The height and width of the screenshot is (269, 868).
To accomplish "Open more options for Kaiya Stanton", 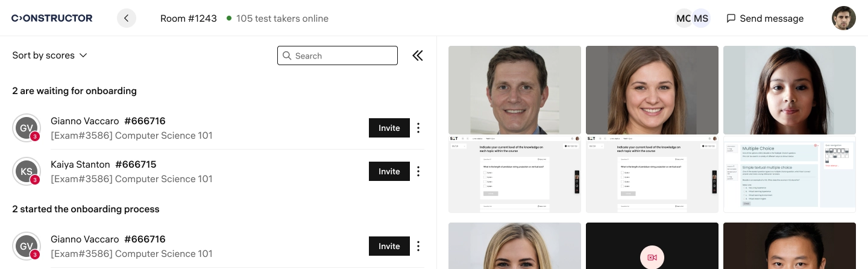I will (x=418, y=171).
